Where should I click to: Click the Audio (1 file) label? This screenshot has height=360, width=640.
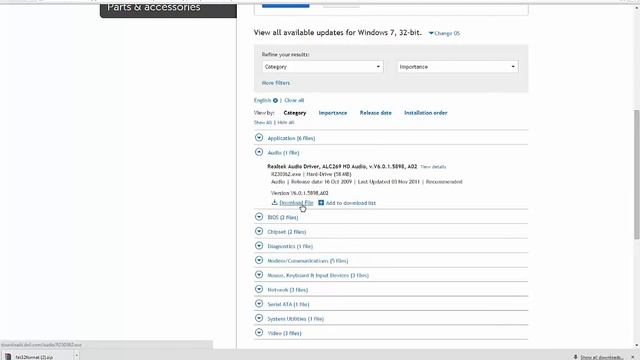(x=283, y=153)
